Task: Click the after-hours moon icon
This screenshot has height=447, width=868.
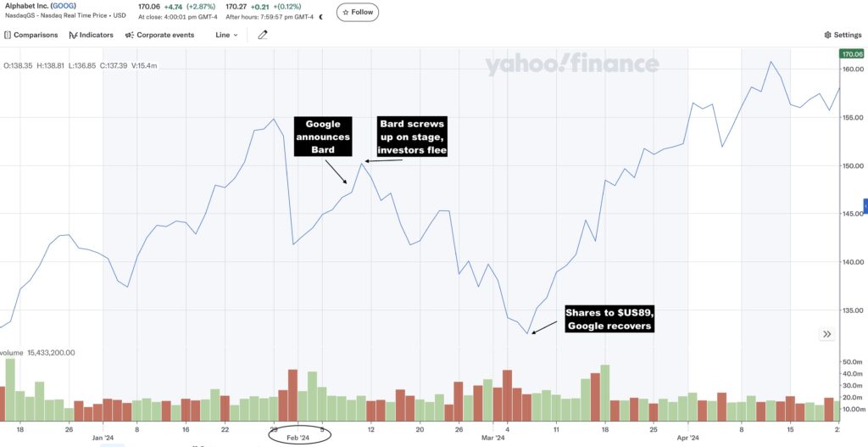Action: click(320, 17)
